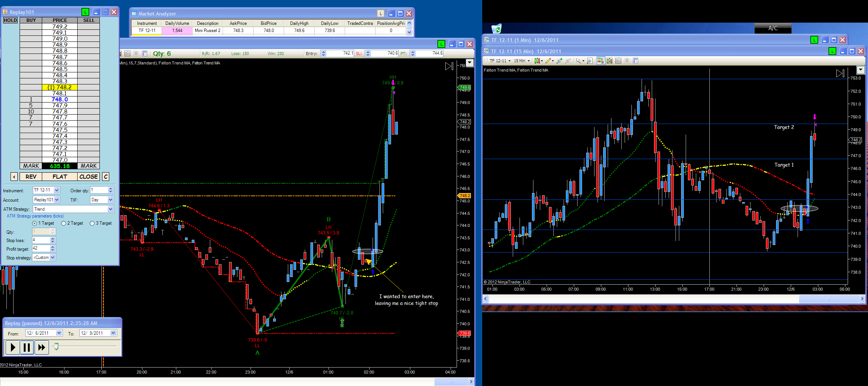Click the FLAT button
The image size is (868, 386).
click(x=60, y=177)
